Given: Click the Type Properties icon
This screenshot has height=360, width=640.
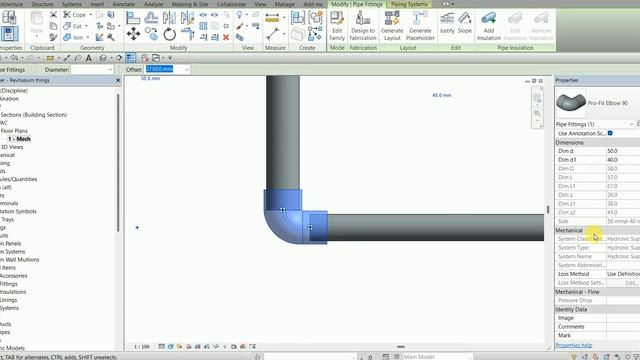Looking at the screenshot, I should [9, 18].
